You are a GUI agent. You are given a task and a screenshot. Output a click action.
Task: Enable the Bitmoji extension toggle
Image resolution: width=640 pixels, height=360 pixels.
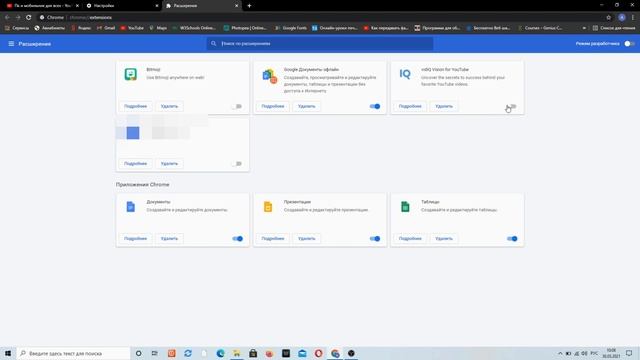pos(237,107)
